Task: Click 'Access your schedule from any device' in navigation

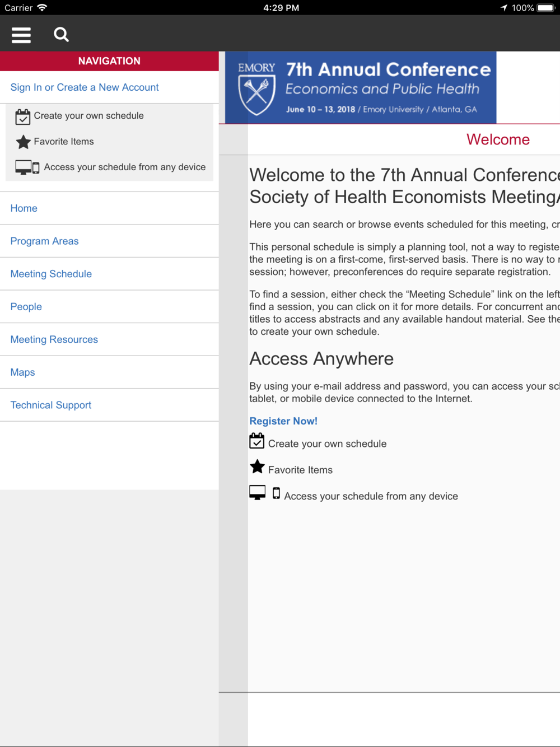Action: tap(125, 167)
